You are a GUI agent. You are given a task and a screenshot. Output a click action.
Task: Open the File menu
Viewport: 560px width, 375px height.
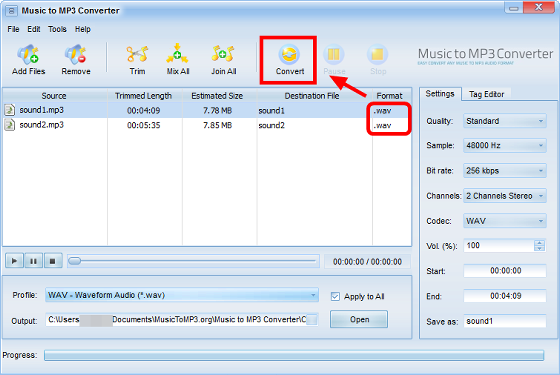[13, 29]
